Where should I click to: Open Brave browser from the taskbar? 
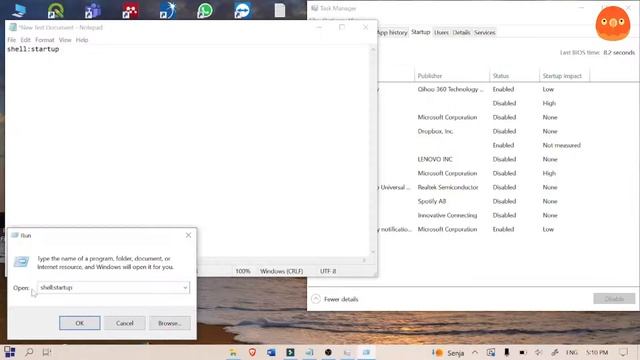point(252,352)
